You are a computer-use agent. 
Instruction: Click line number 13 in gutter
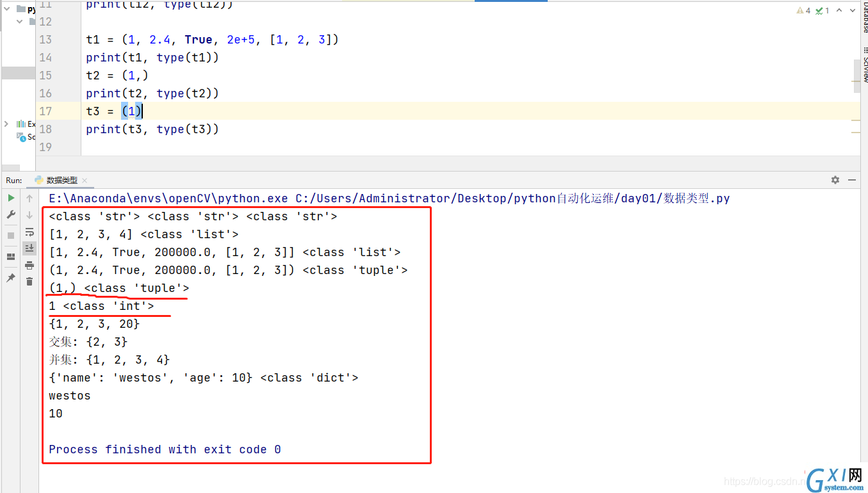[45, 40]
